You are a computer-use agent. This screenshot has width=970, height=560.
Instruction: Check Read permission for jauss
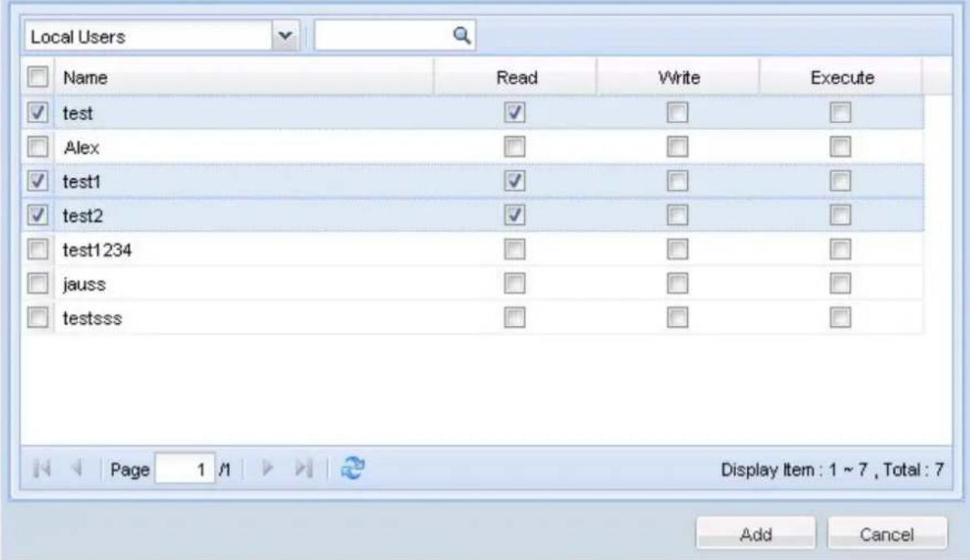(x=515, y=284)
